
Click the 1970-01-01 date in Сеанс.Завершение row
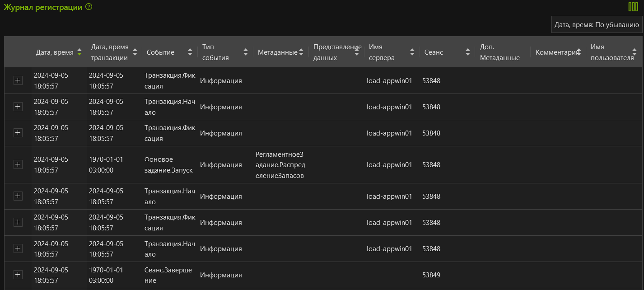point(106,270)
